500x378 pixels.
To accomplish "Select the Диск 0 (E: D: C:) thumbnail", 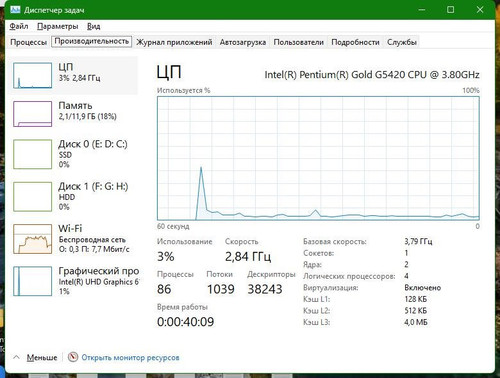I will point(33,154).
